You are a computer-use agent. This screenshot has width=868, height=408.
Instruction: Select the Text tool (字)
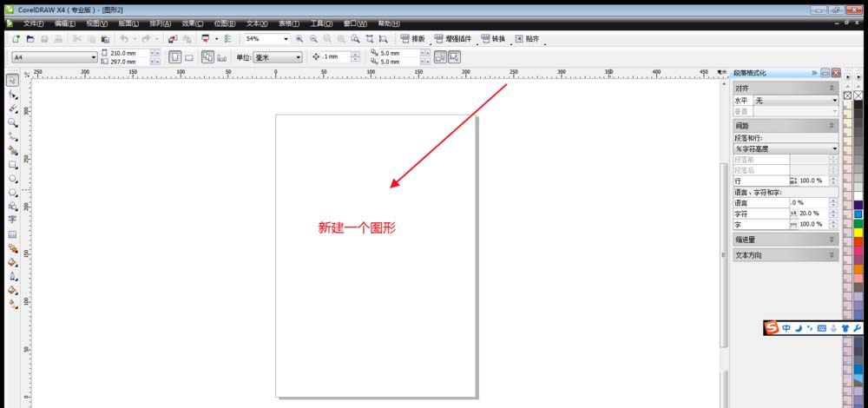tap(13, 220)
